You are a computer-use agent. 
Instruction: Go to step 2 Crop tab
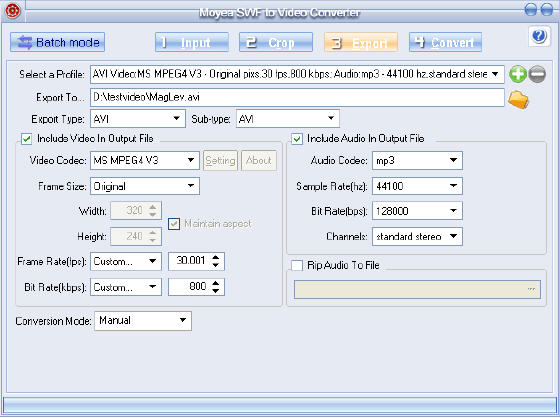point(276,42)
